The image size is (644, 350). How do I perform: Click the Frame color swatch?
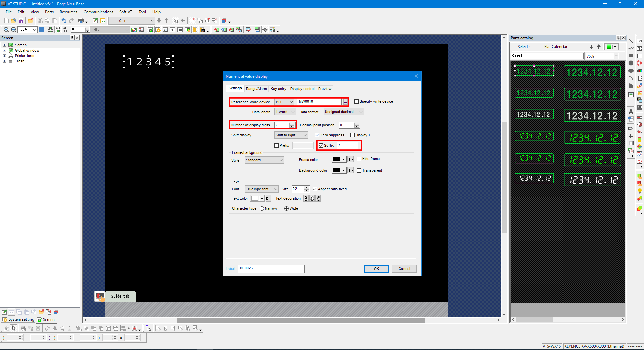pyautogui.click(x=336, y=160)
